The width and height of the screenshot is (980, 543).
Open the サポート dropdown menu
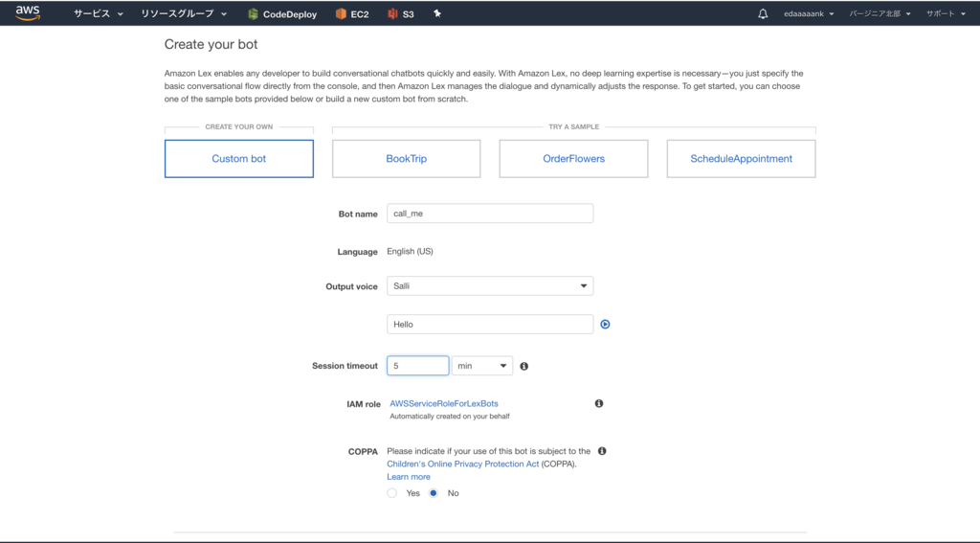(946, 13)
